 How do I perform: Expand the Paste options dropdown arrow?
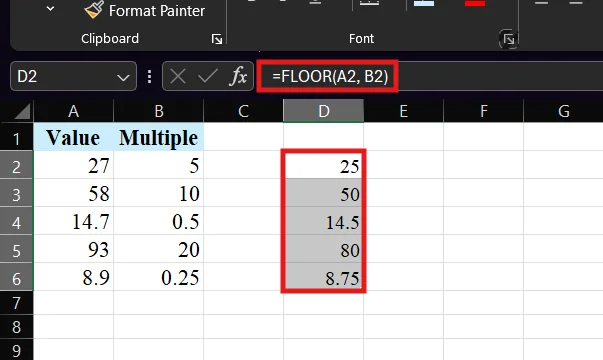pos(50,8)
